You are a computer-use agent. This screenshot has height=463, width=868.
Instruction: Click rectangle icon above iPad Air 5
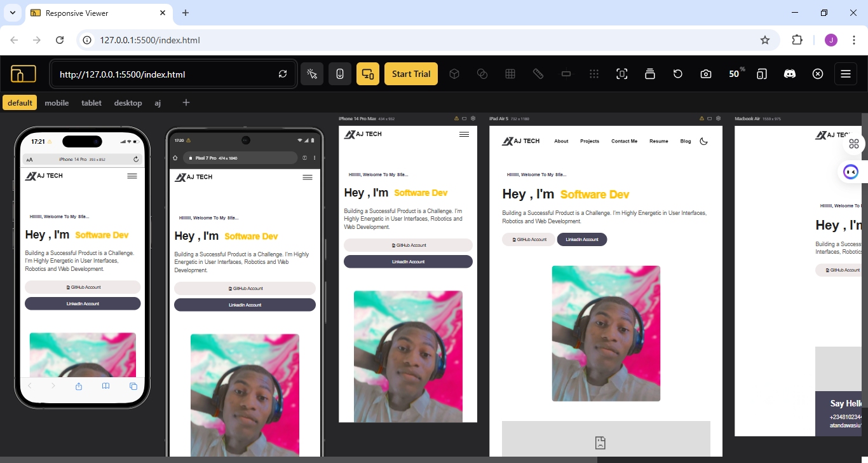pyautogui.click(x=710, y=118)
